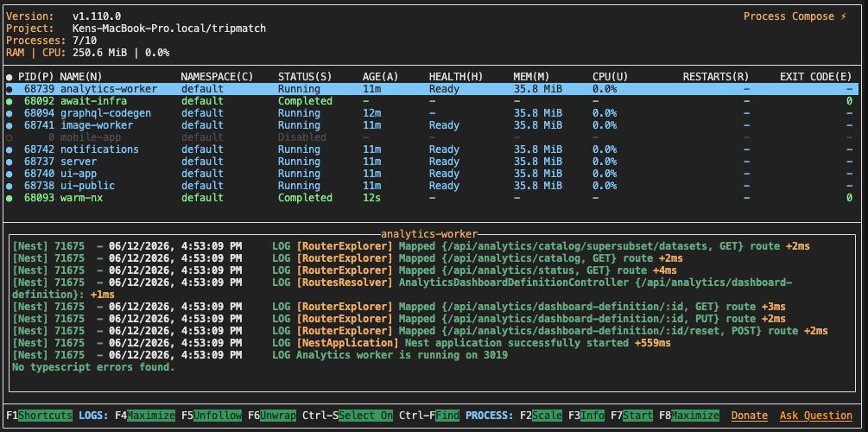This screenshot has width=868, height=432.
Task: Click exit code 0 of warm-nx
Action: (849, 198)
